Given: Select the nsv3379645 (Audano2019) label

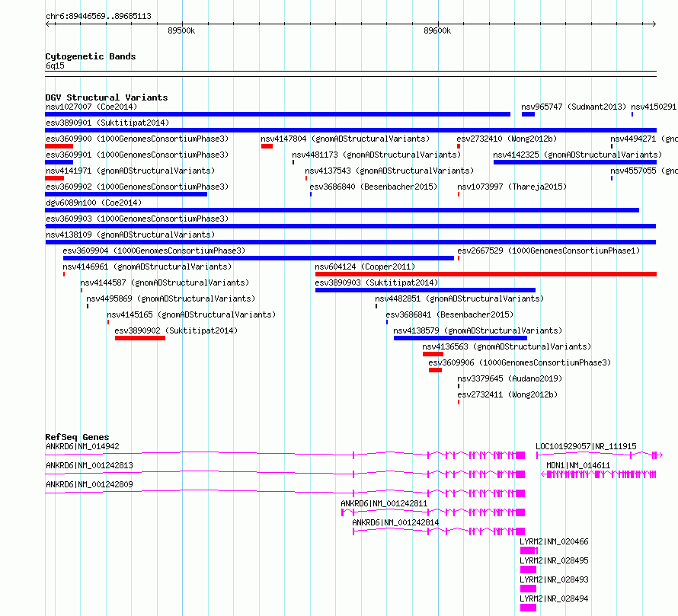Looking at the screenshot, I should (510, 378).
